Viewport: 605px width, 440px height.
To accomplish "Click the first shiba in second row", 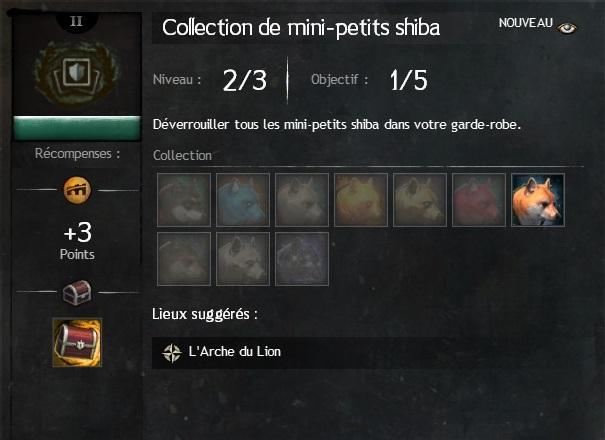I will pos(184,259).
